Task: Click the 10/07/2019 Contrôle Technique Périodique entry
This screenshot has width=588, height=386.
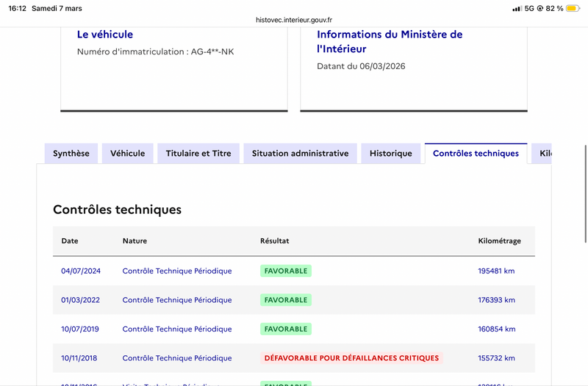Action: coord(177,329)
